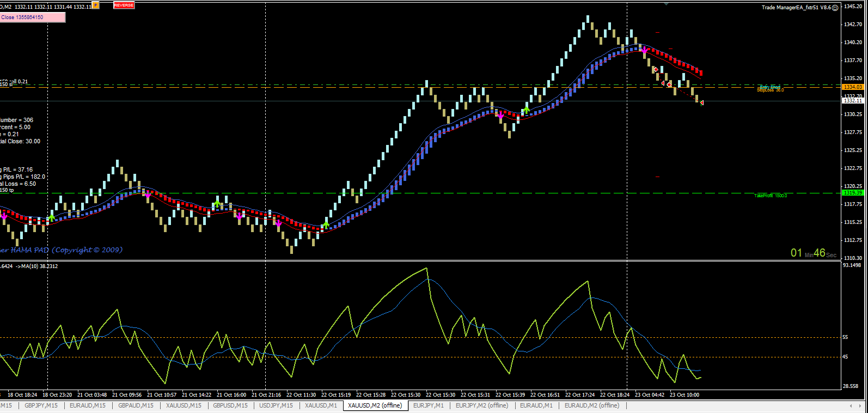Click the countdown timer 01 Min 46 Sec

813,253
